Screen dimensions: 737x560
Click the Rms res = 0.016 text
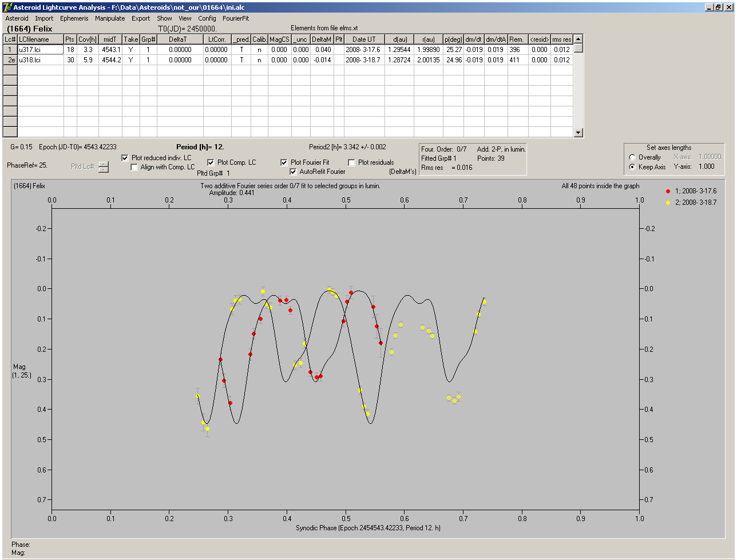coord(447,168)
